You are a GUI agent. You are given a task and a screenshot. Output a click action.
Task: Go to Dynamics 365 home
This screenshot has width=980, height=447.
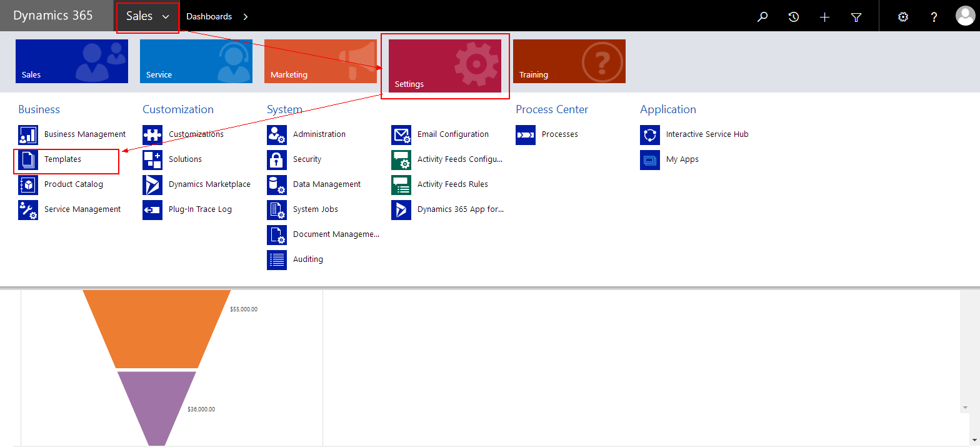coord(53,16)
